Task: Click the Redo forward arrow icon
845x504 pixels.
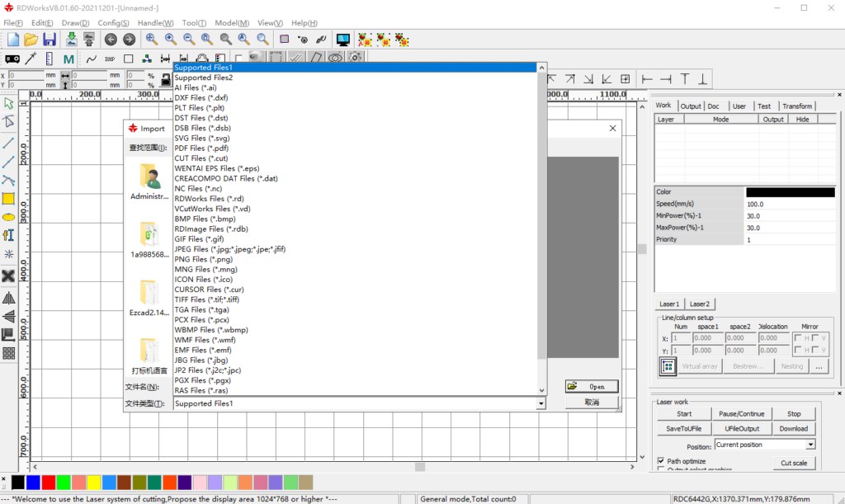Action: 129,40
